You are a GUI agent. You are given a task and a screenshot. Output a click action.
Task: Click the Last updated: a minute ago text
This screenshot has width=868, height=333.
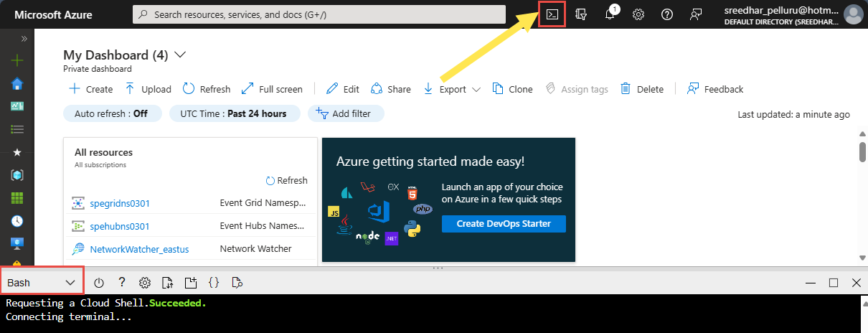click(793, 114)
